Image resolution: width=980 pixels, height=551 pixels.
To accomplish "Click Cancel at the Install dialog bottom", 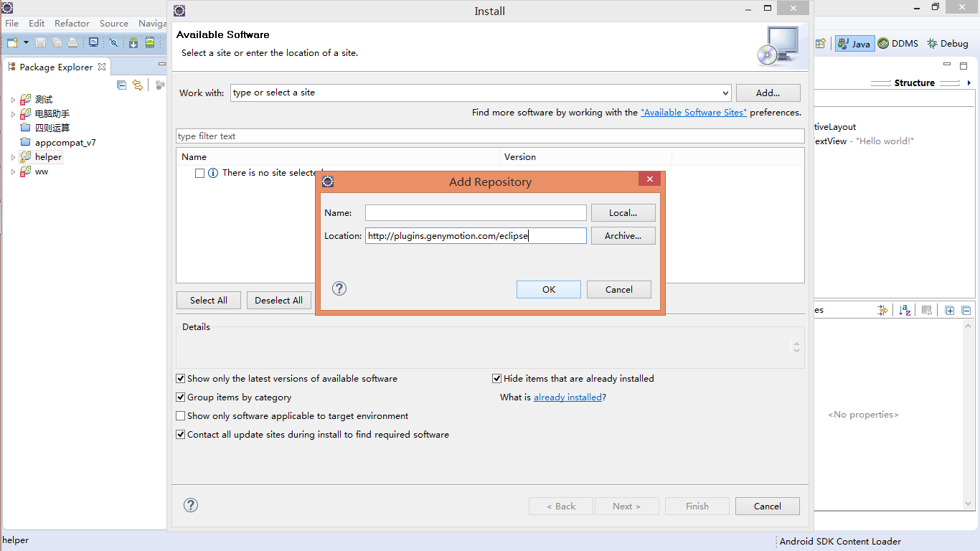I will 768,506.
